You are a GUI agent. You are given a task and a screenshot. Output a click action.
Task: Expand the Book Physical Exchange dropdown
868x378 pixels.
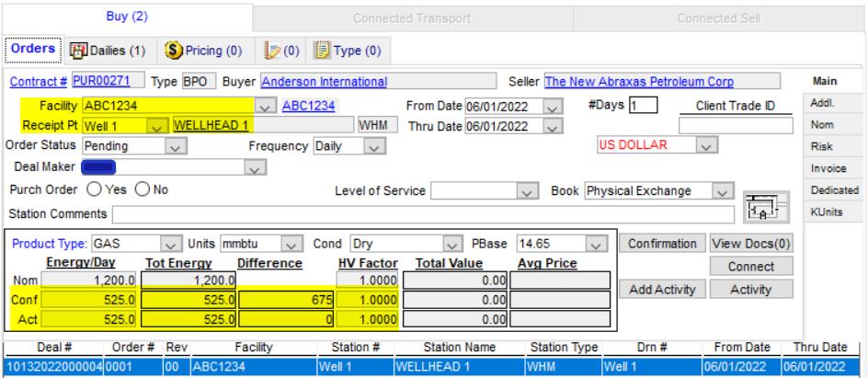[x=722, y=191]
